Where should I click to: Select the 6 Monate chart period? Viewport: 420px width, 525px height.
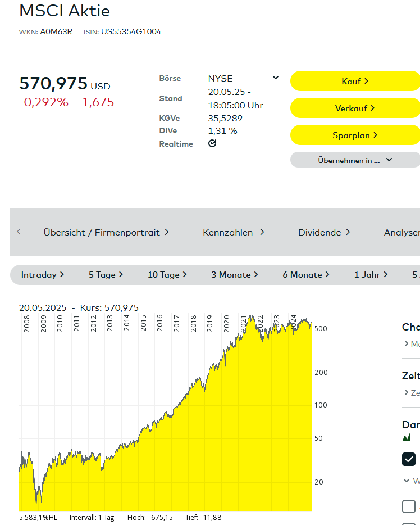tap(306, 275)
